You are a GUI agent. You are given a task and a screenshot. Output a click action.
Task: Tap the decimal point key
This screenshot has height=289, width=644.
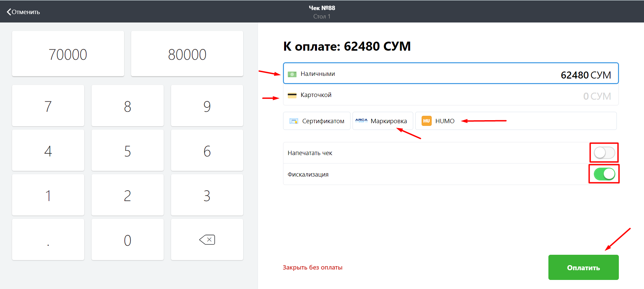(48, 240)
